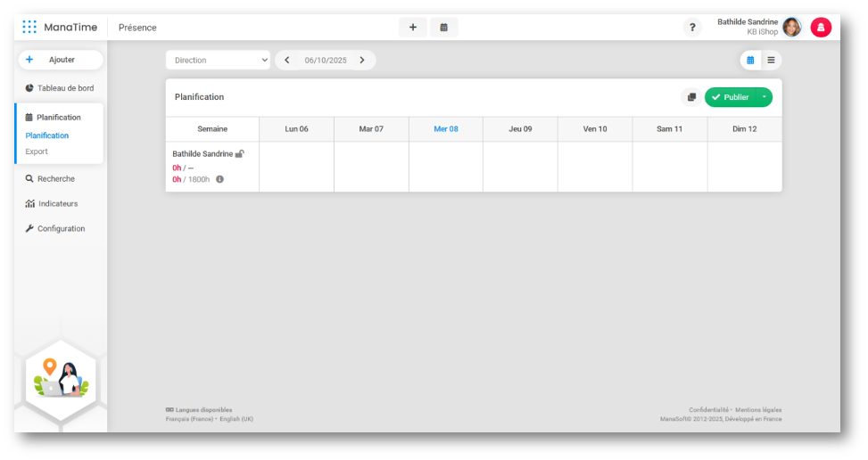
Task: Select the Sam 11 column header
Action: click(670, 129)
